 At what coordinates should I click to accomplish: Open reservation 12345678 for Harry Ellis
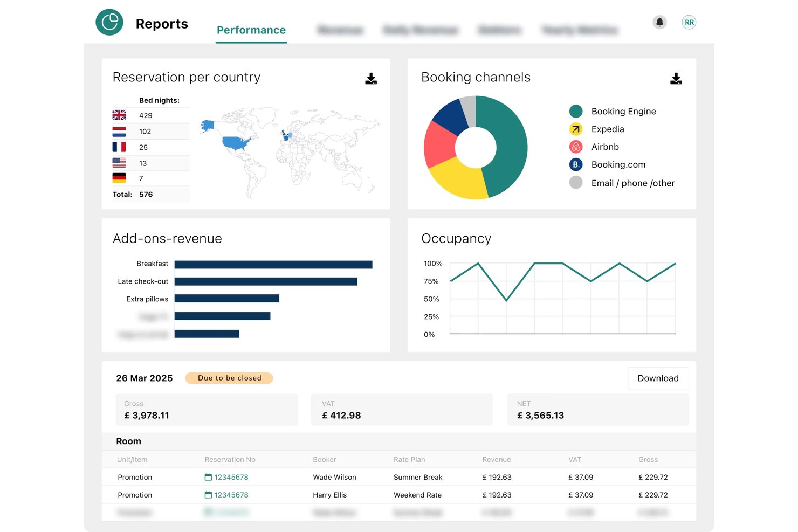(231, 495)
